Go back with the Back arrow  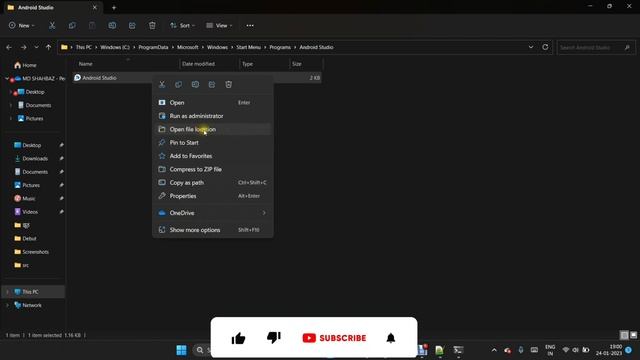(x=9, y=47)
